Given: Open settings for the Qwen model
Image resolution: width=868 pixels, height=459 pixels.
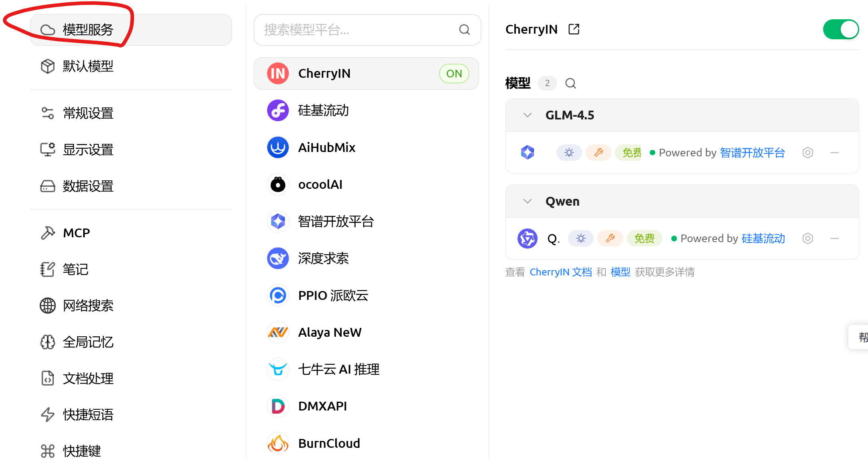Looking at the screenshot, I should [x=808, y=239].
